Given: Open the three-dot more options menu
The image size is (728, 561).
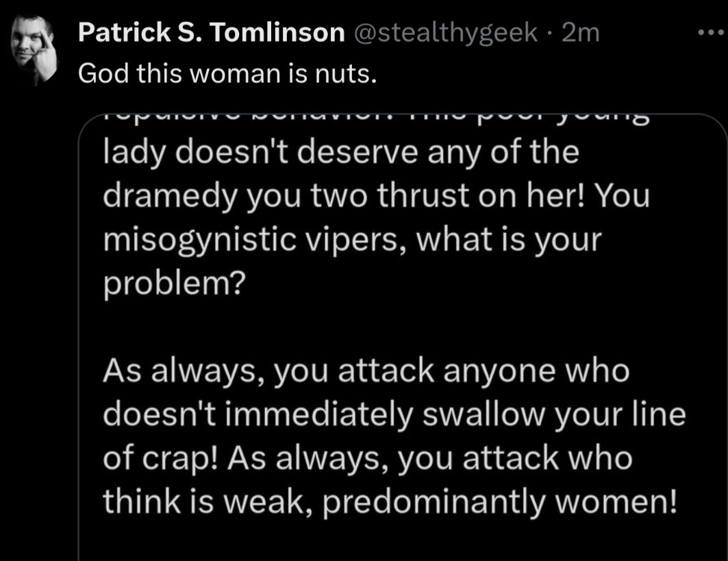Looking at the screenshot, I should click(x=712, y=32).
